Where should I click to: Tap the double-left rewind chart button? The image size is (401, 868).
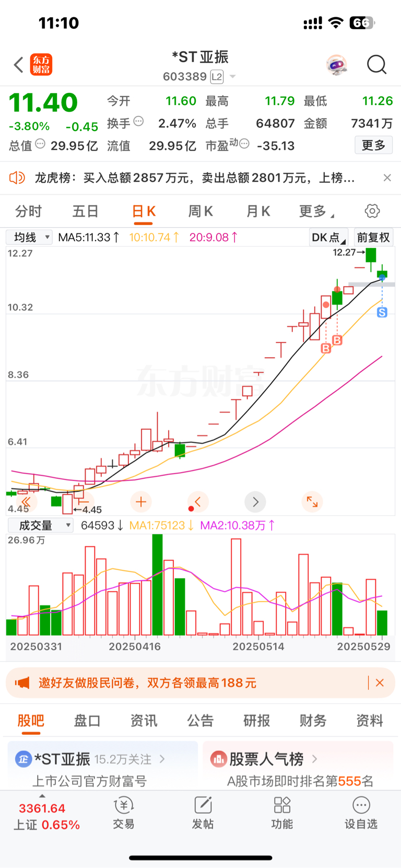[x=26, y=502]
